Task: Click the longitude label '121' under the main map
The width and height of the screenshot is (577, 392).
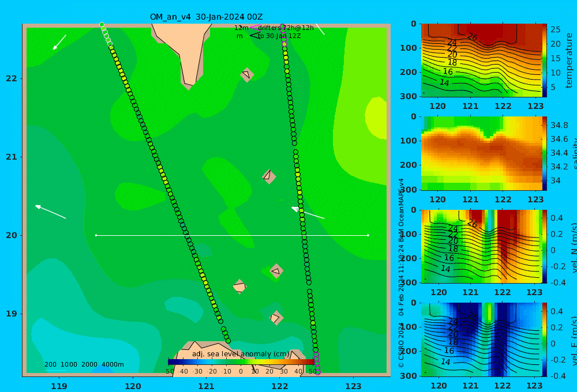Action: pyautogui.click(x=206, y=386)
